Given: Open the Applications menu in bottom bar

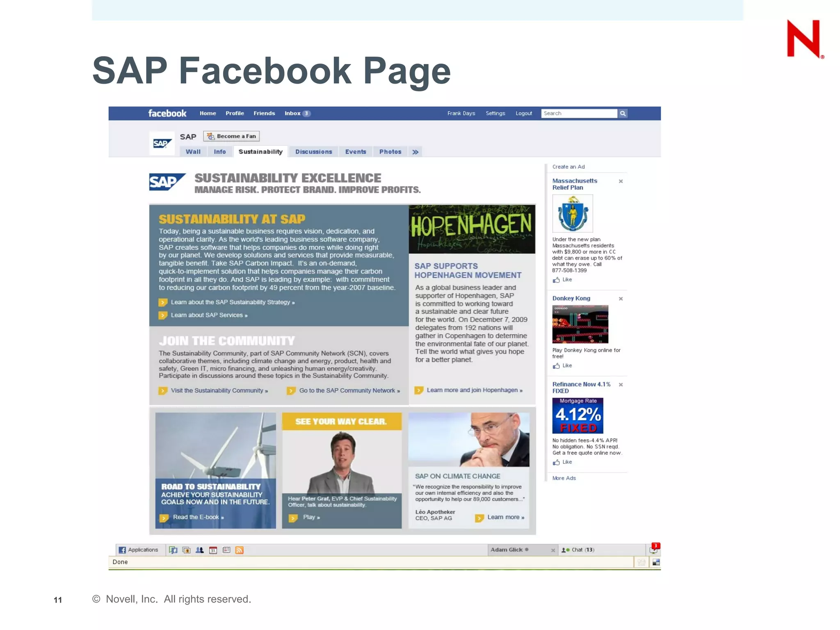Looking at the screenshot, I should click(x=138, y=550).
